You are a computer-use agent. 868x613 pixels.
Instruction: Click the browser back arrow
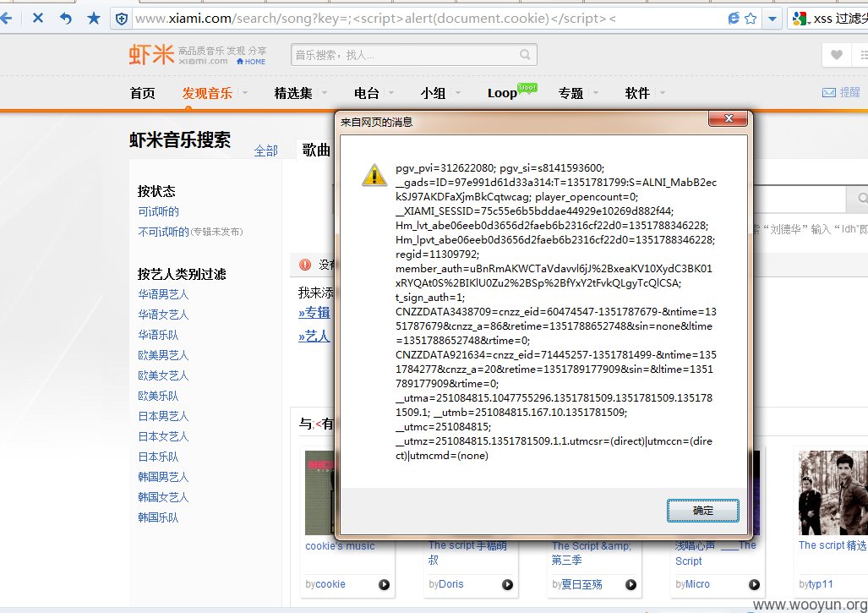point(6,19)
